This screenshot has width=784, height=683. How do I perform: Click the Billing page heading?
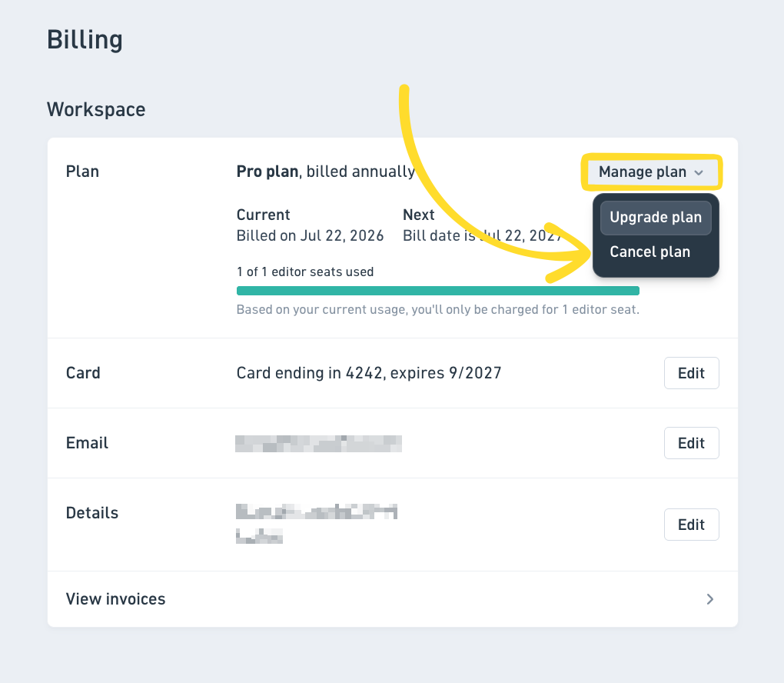[x=85, y=39]
